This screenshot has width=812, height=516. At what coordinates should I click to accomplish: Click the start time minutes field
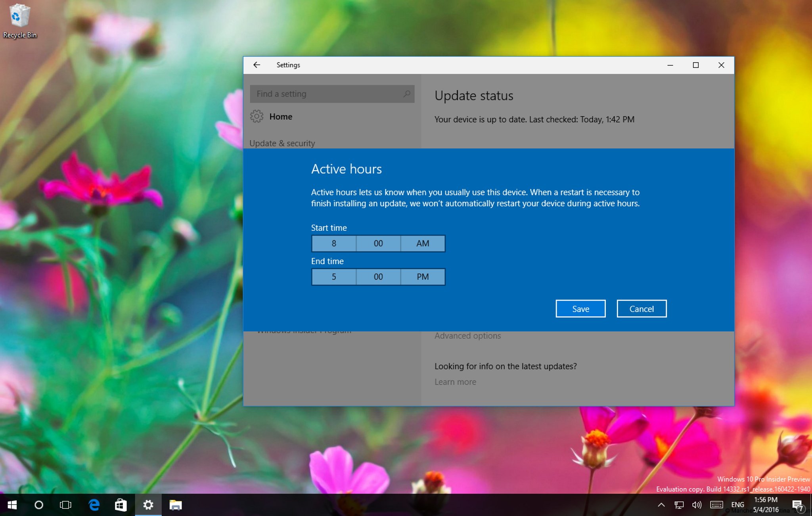(x=377, y=243)
